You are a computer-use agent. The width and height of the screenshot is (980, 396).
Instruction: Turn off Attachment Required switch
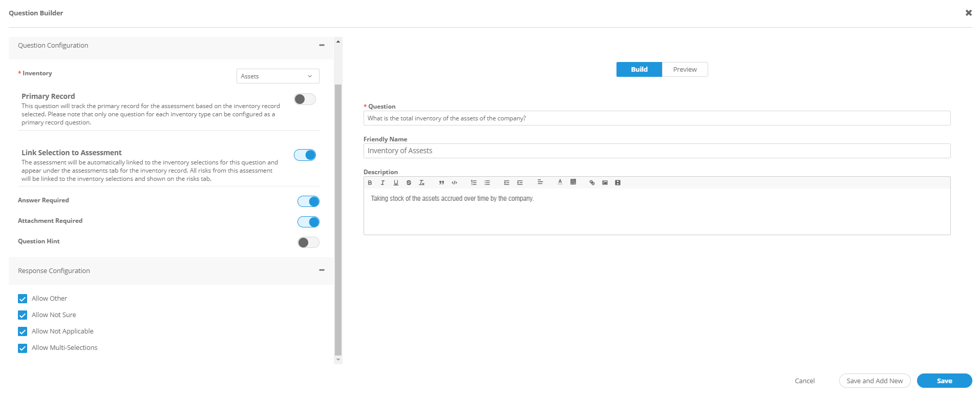308,222
